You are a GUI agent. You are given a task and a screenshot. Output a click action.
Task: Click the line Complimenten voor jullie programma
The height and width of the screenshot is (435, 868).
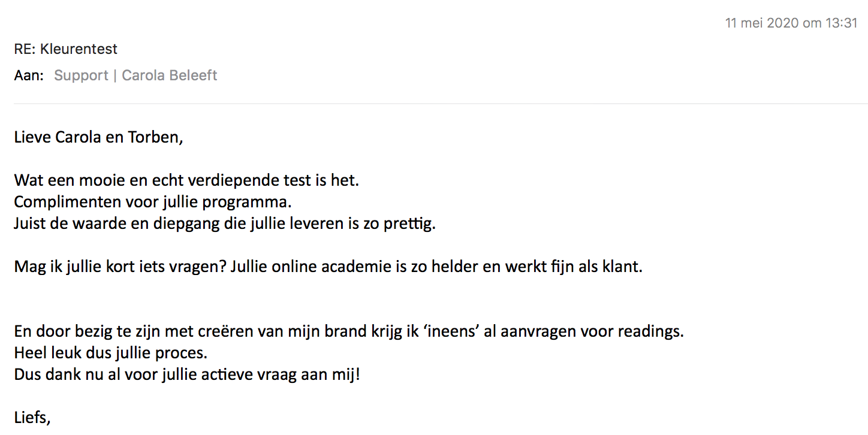click(153, 201)
